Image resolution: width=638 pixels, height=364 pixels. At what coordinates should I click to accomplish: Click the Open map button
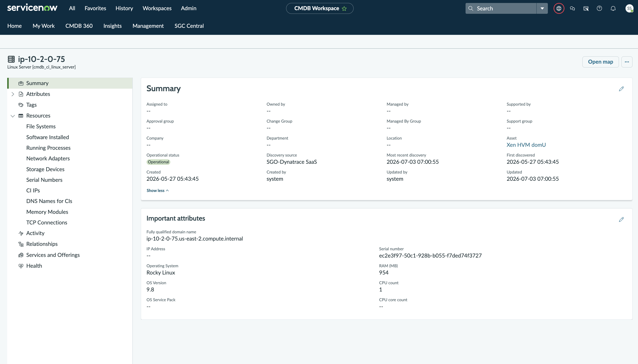(600, 62)
